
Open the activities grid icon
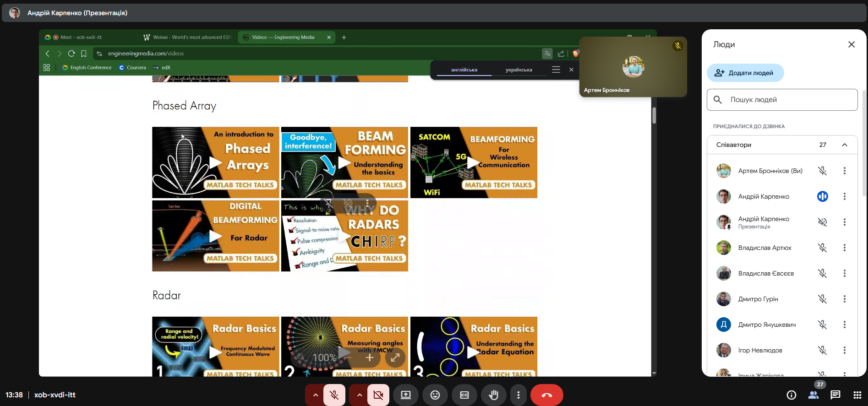point(857,395)
